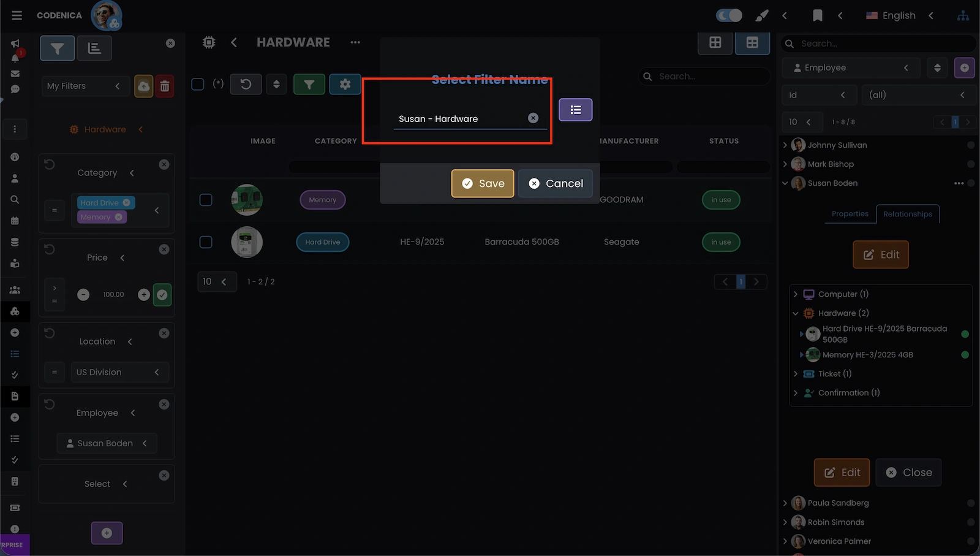Click the reset arrow icon in toolbar

(x=246, y=84)
